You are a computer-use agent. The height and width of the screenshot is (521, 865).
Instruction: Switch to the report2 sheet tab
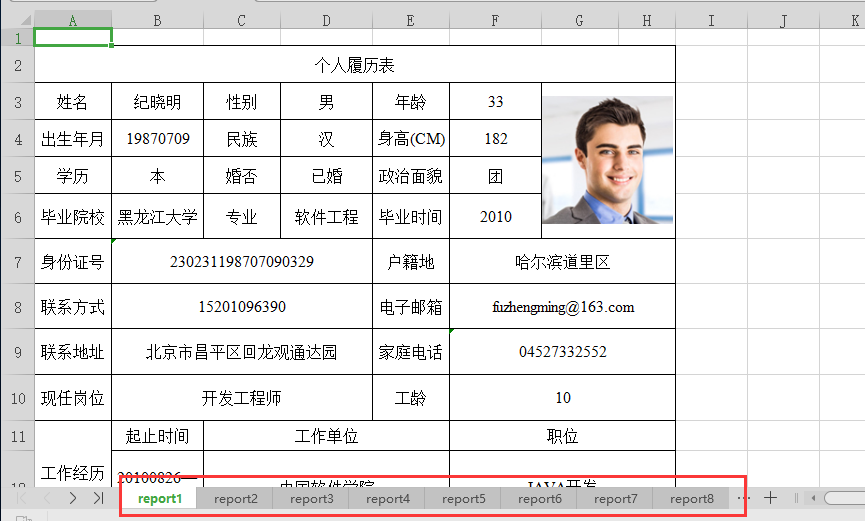point(236,498)
